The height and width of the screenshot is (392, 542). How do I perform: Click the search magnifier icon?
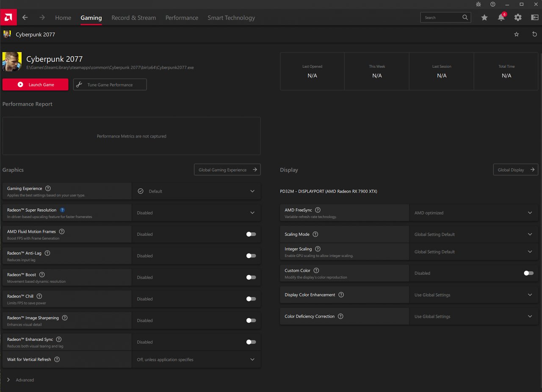pos(465,17)
